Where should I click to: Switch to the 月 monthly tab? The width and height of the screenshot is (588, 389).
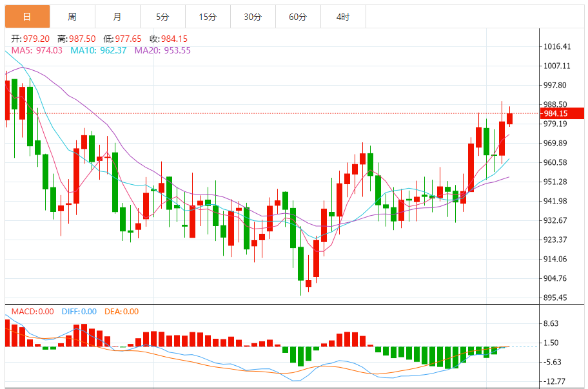[117, 17]
